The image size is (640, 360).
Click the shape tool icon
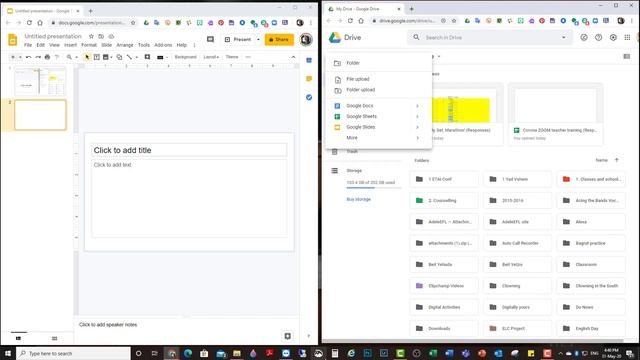pyautogui.click(x=119, y=57)
